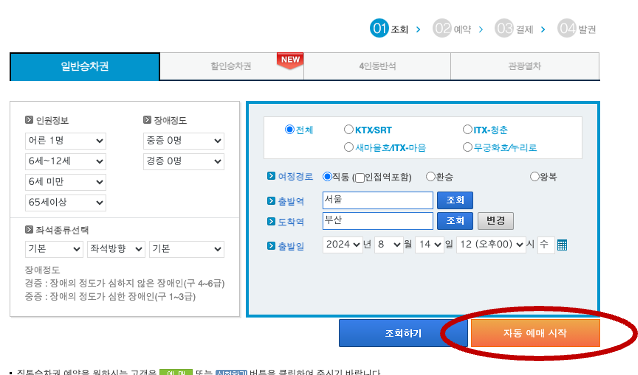Switch to 할인승차권 tab

coord(231,66)
